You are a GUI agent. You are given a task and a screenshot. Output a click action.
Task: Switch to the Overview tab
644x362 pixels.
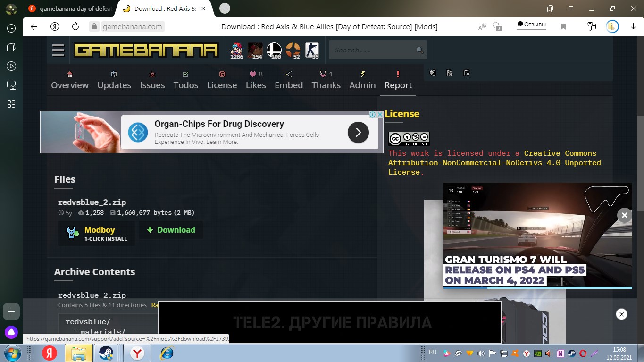(70, 80)
